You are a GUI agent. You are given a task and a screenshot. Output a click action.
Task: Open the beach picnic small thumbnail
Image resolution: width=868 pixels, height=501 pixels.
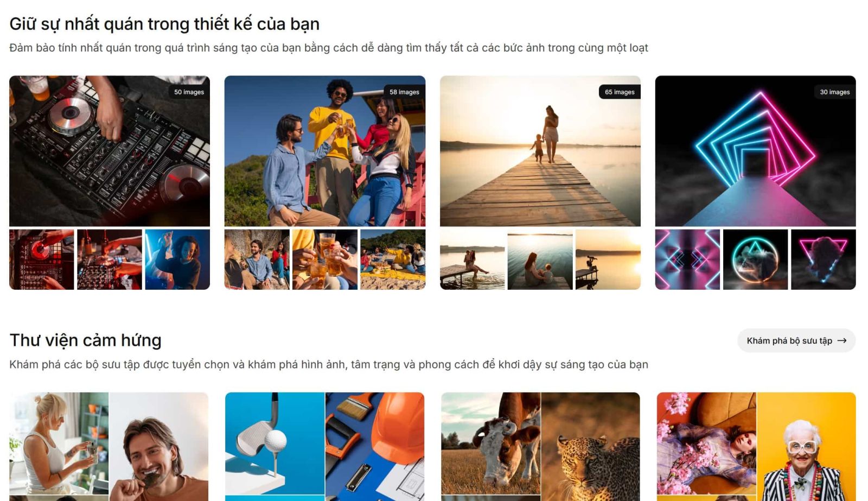(x=393, y=259)
